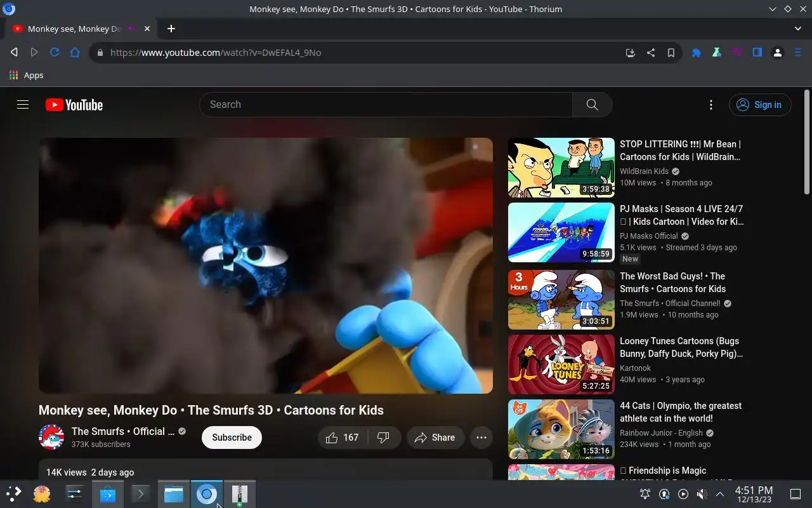
Task: Open The Smurfs channel avatar
Action: tap(51, 438)
